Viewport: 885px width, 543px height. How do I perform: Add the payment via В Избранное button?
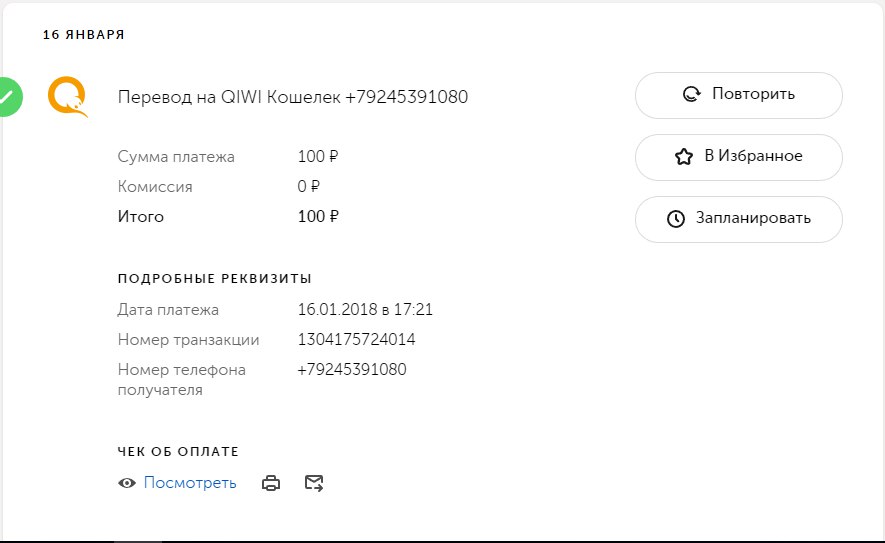pos(738,157)
